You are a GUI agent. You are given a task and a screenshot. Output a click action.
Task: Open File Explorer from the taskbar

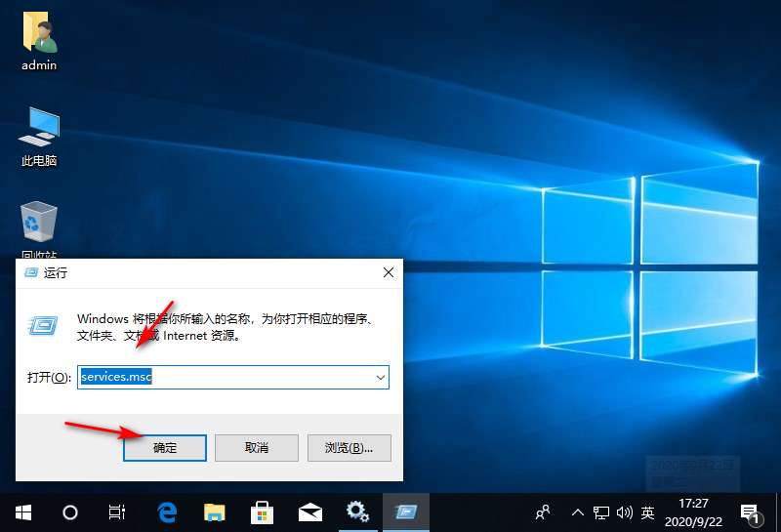[215, 512]
